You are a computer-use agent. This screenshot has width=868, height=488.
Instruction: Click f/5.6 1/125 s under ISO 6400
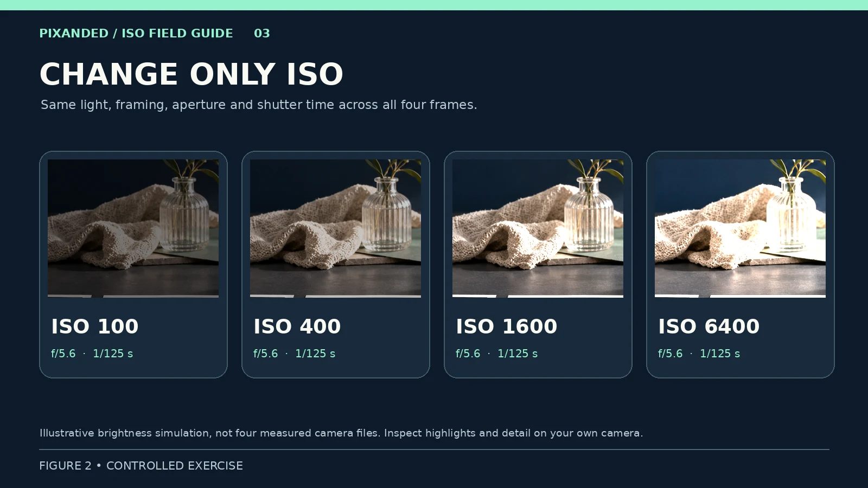(x=699, y=354)
